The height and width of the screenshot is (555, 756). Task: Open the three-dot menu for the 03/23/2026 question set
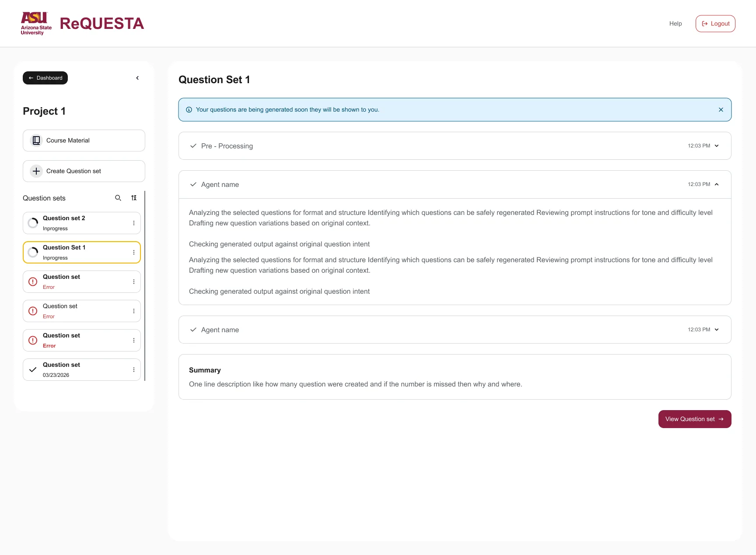pos(134,370)
